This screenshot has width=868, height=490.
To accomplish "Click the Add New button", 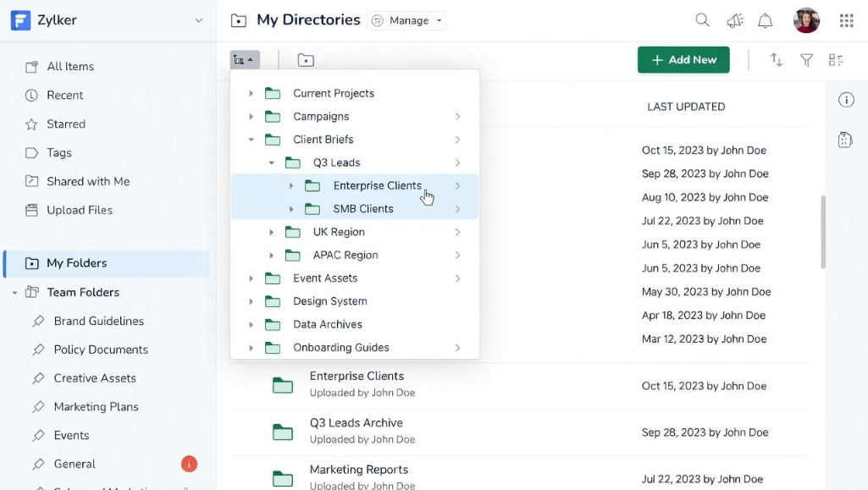I will 683,60.
